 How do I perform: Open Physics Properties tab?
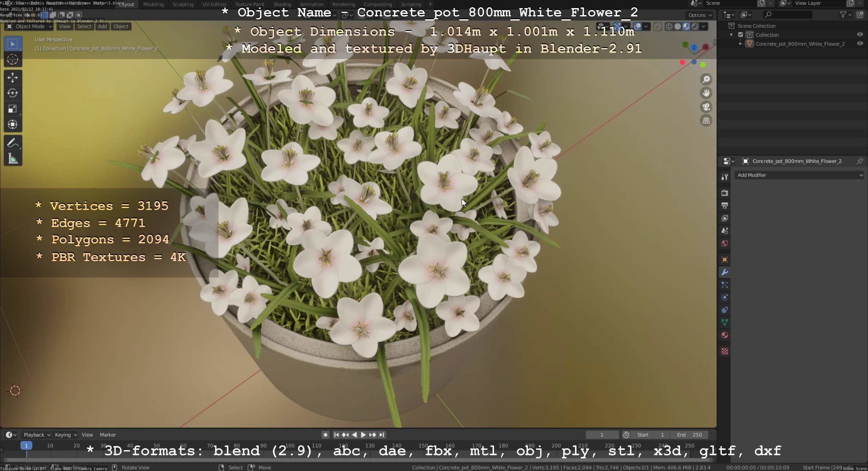725,298
